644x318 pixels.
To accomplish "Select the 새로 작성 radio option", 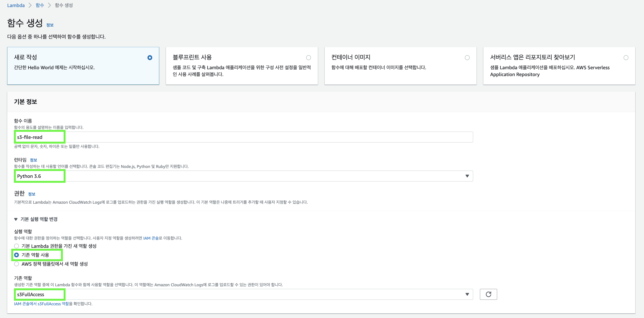I will [150, 58].
